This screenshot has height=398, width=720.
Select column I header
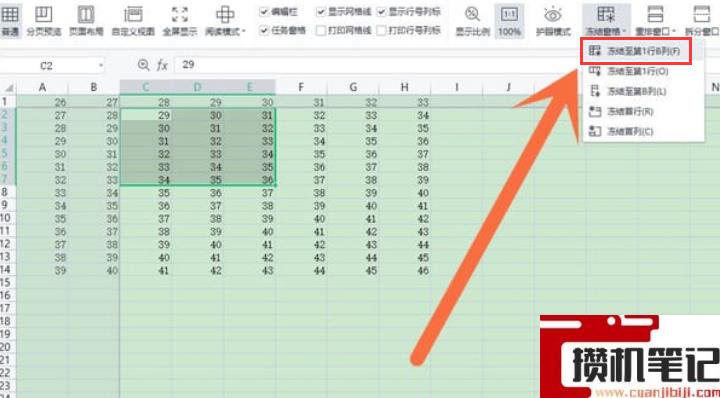(456, 87)
